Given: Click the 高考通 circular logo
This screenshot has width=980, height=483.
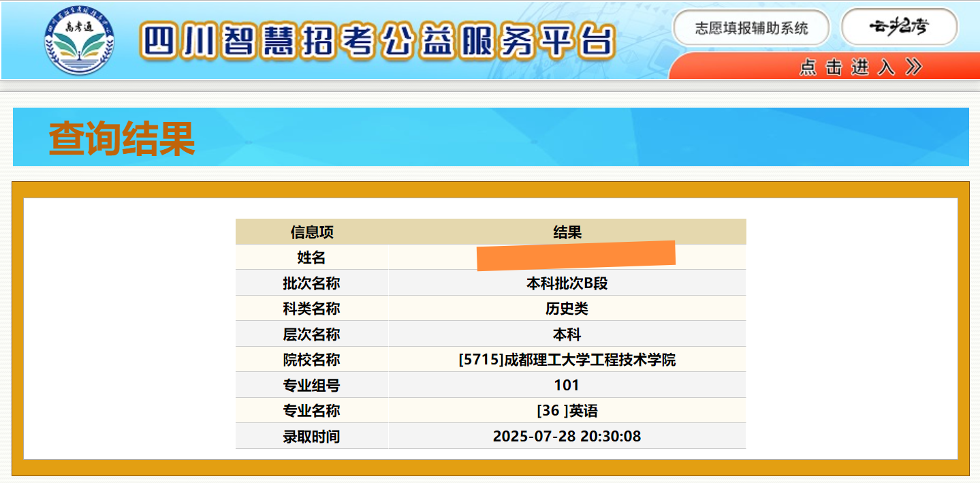Looking at the screenshot, I should [79, 40].
